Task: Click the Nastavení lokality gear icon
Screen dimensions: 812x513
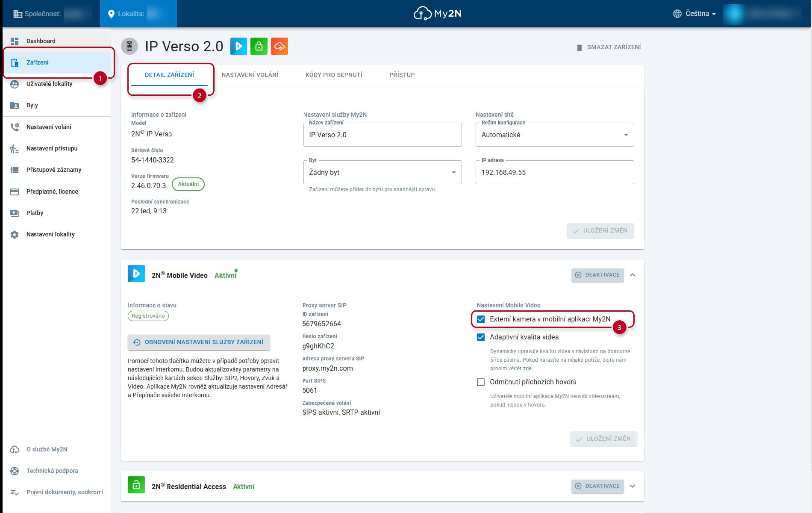Action: tap(15, 234)
